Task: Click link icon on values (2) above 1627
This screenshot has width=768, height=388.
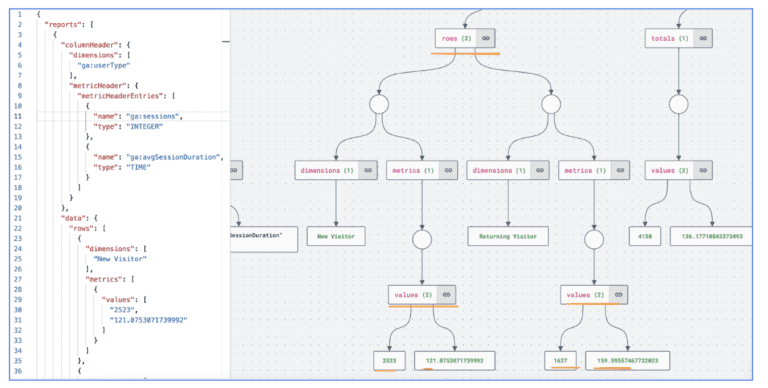Action: (618, 295)
